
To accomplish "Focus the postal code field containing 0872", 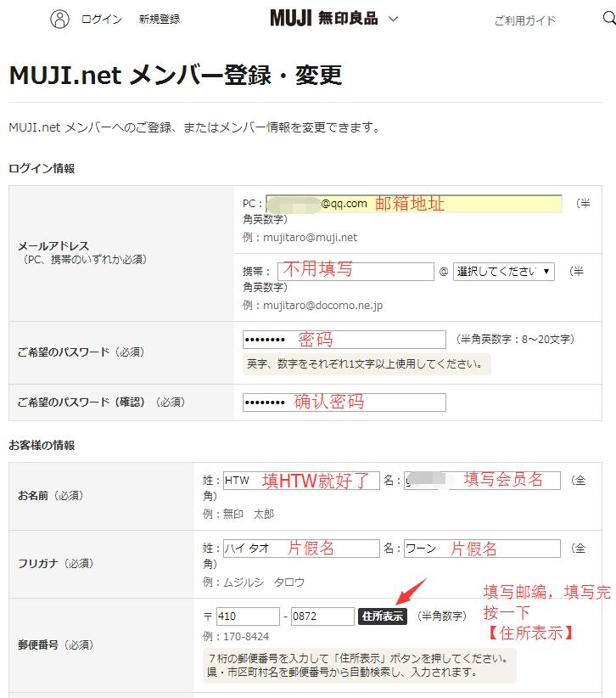I will [x=322, y=616].
